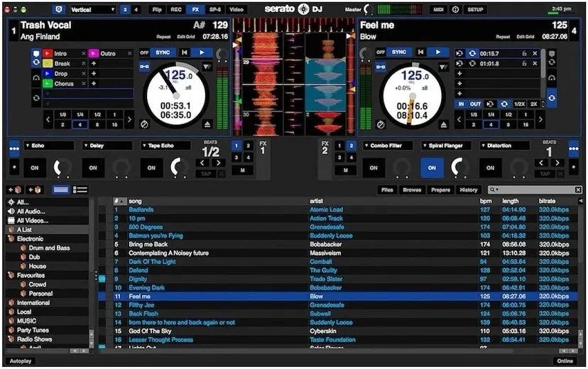588x369 pixels.
Task: Turn on the Distortion effect
Action: 491,168
